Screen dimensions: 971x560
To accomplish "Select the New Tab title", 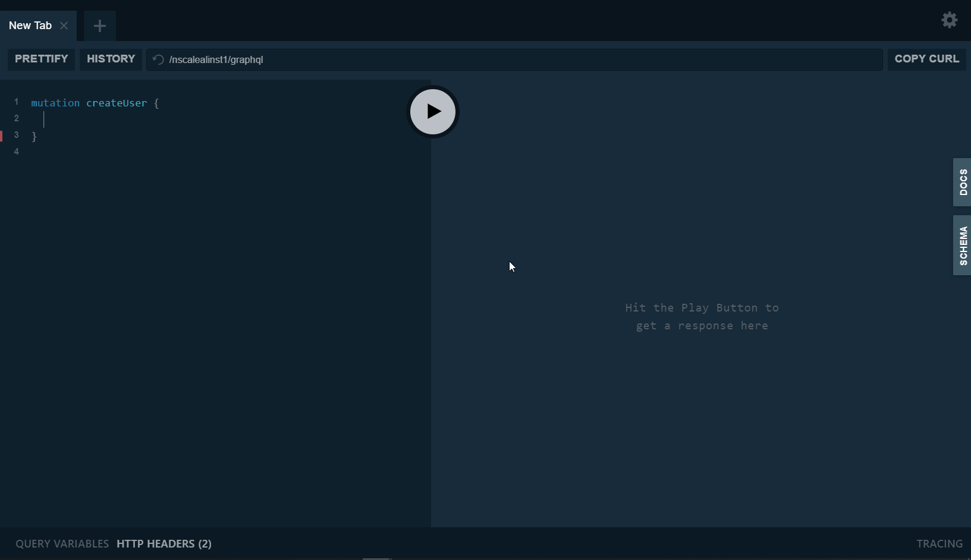I will point(30,26).
